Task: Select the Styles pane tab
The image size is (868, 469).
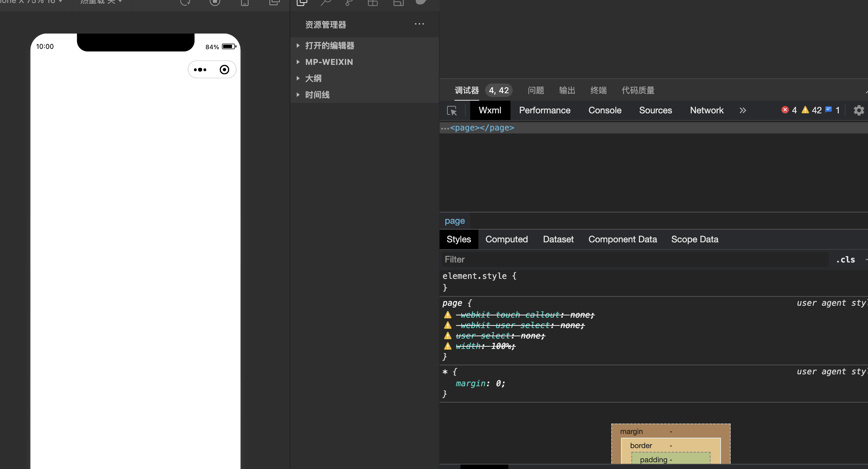Action: 459,239
